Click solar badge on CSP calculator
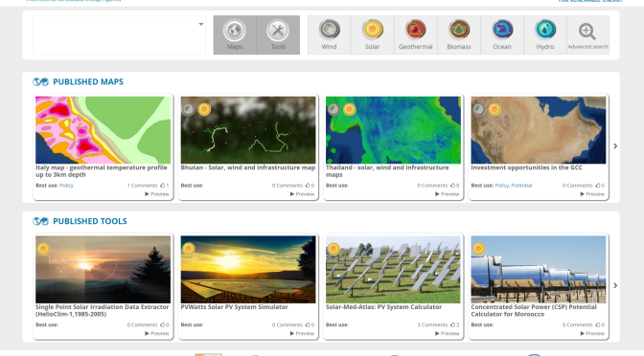The width and height of the screenshot is (644, 356). 479,249
